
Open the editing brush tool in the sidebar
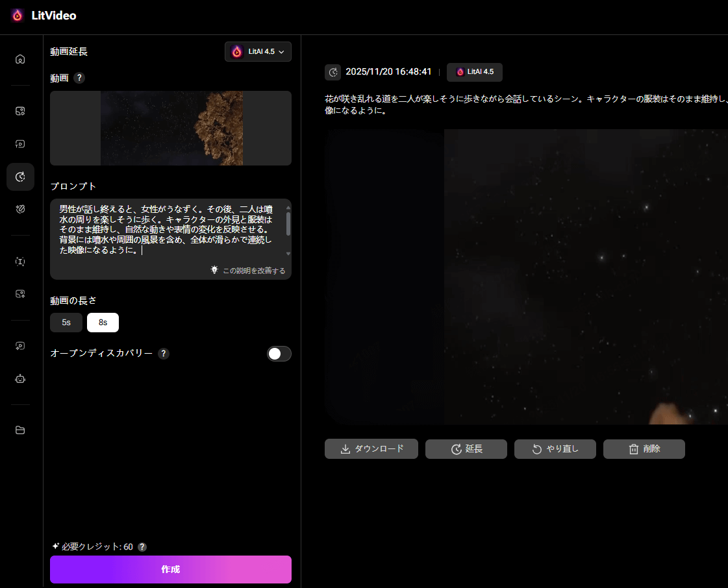click(x=20, y=209)
